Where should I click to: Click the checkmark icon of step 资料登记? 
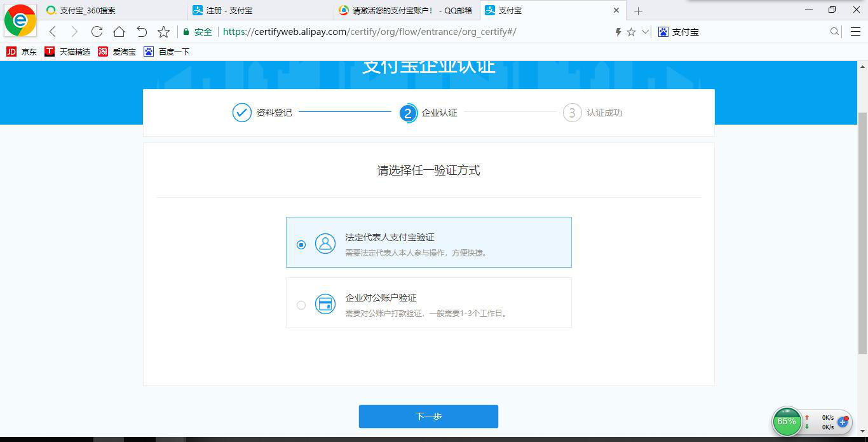pos(241,113)
